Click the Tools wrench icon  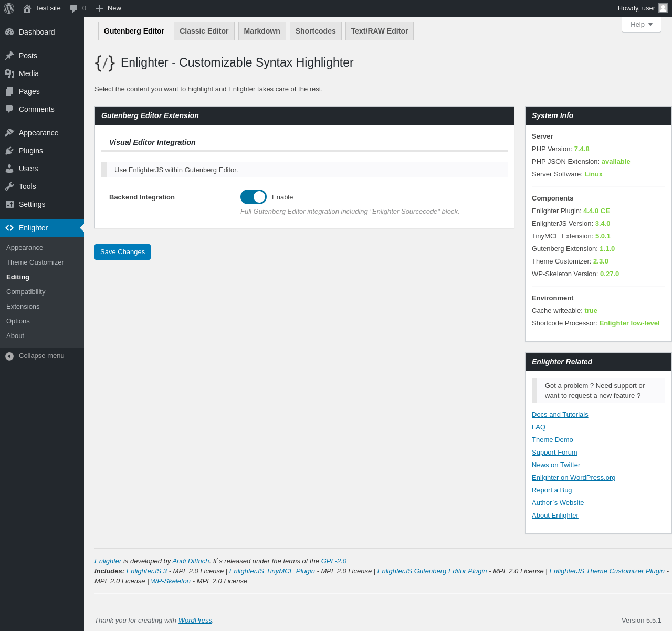coord(9,186)
